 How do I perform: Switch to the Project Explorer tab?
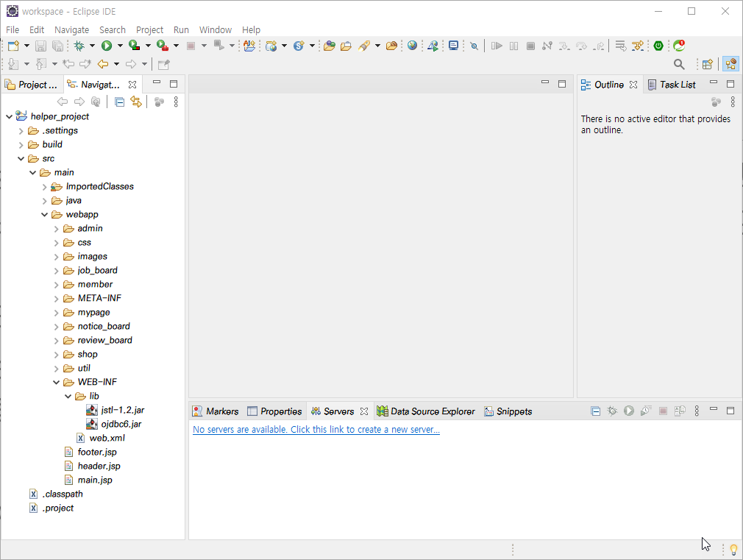(32, 85)
